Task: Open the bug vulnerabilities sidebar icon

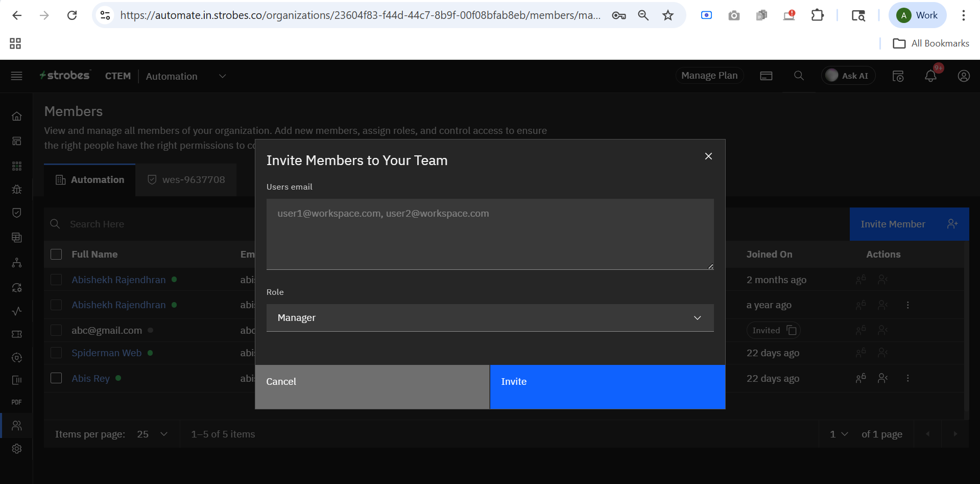Action: [17, 190]
